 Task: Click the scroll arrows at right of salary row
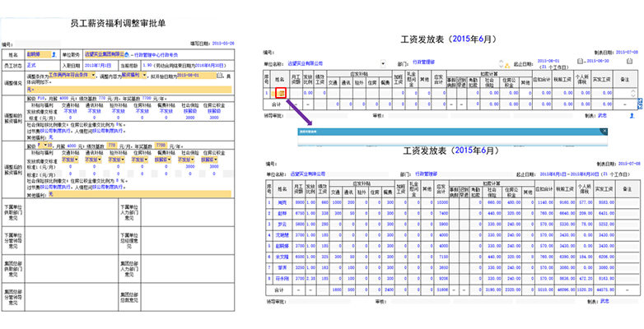click(635, 93)
